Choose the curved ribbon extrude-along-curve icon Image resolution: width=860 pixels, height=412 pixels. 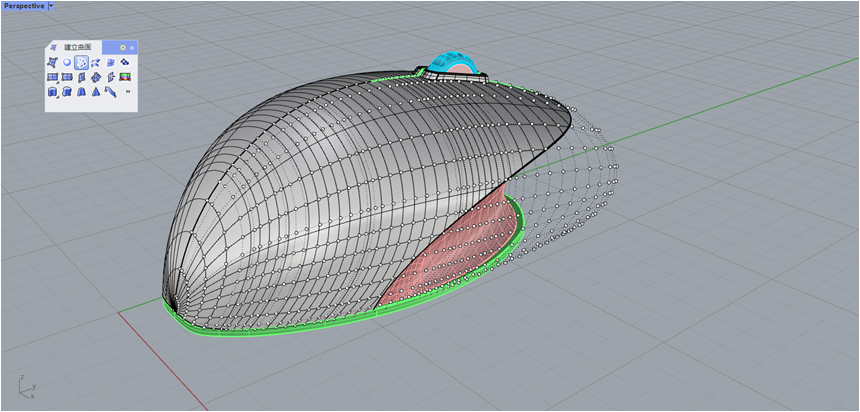[111, 91]
